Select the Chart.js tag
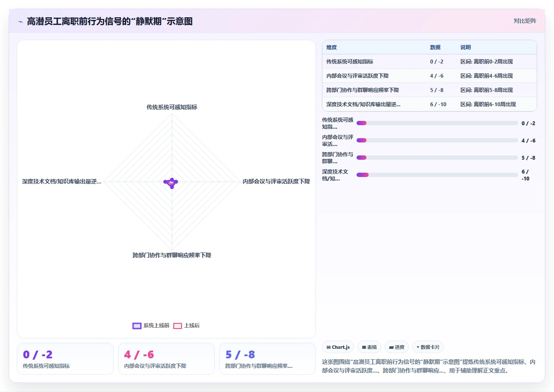Image resolution: width=554 pixels, height=392 pixels. point(338,347)
